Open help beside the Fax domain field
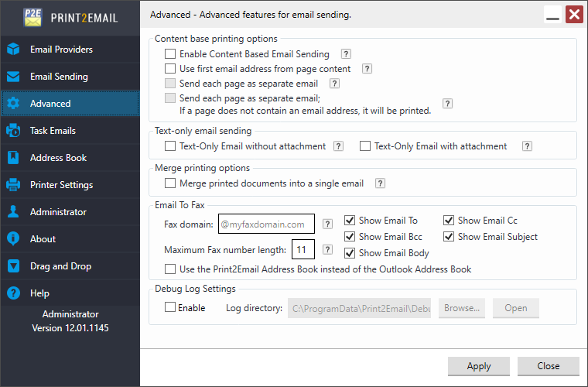Image resolution: width=588 pixels, height=387 pixels. click(x=327, y=224)
